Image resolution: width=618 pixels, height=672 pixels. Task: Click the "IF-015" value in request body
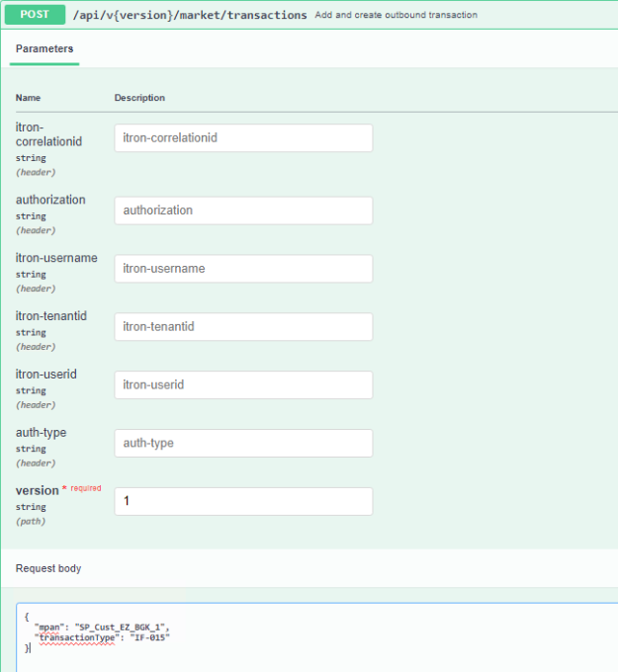pos(149,637)
